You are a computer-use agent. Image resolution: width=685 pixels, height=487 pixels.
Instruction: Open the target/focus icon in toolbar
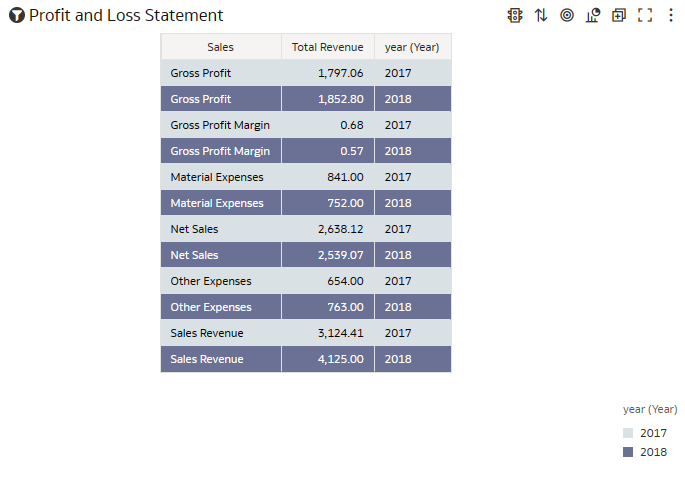[x=567, y=15]
